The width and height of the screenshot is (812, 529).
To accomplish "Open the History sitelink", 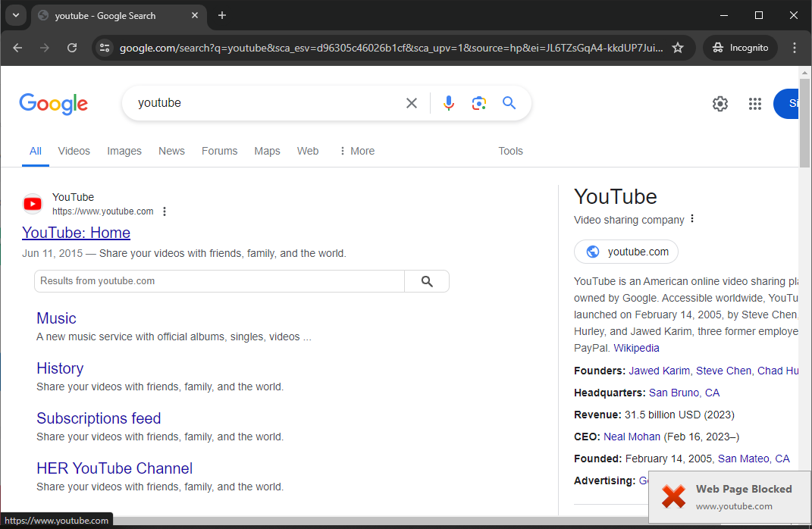I will click(x=60, y=368).
